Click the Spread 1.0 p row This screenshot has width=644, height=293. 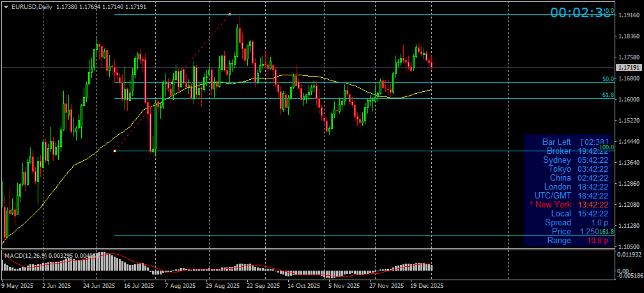[577, 222]
